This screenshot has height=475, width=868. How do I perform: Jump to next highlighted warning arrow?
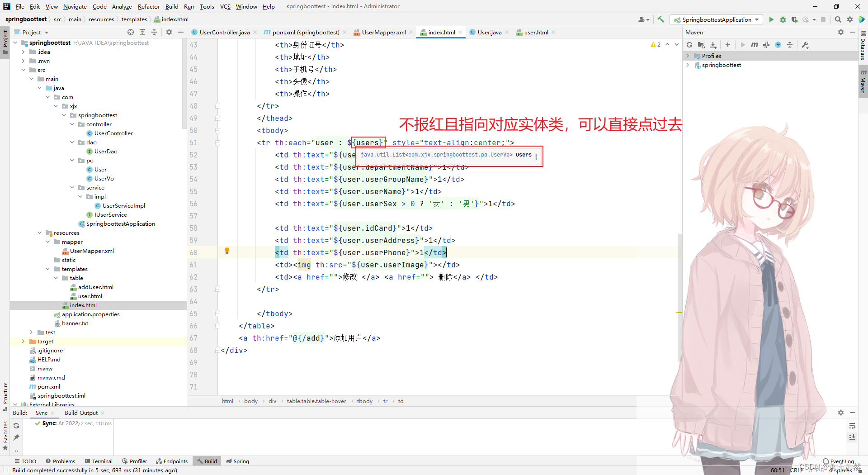[677, 44]
